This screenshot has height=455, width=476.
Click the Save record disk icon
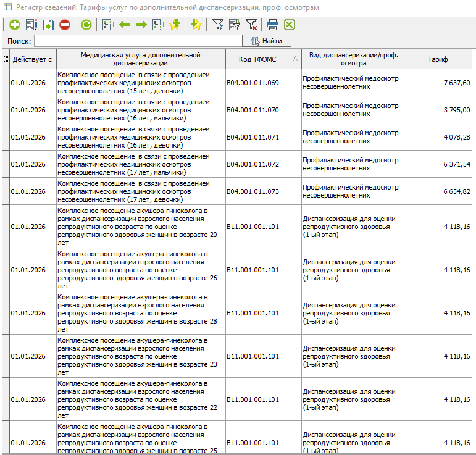tap(48, 25)
